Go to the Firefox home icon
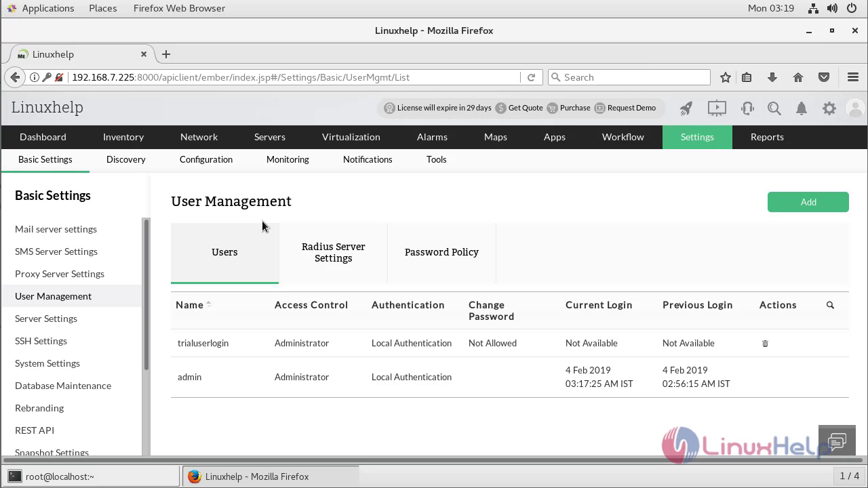 click(x=798, y=77)
